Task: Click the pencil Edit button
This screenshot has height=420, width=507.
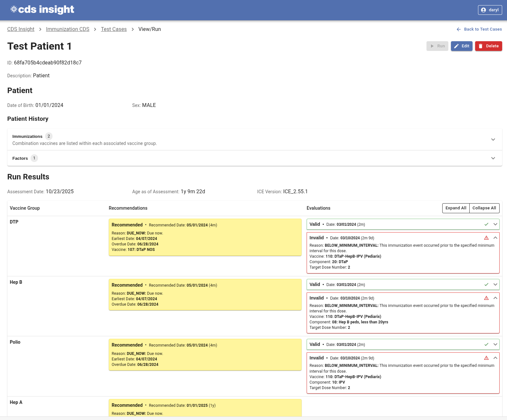Action: (x=461, y=46)
